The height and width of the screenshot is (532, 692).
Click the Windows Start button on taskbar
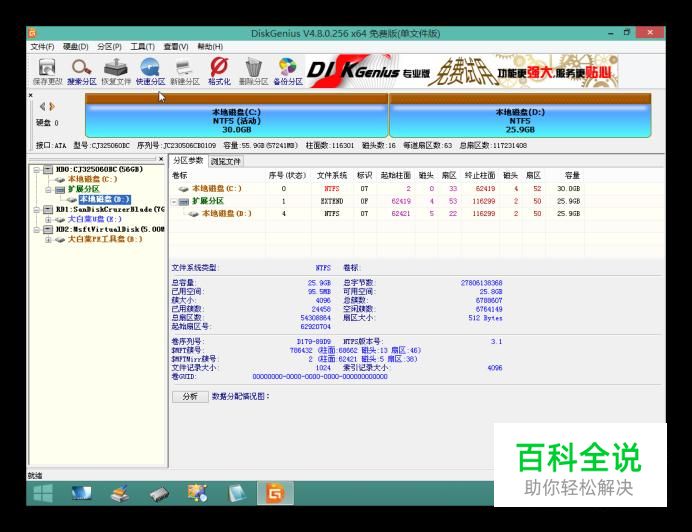coord(43,493)
